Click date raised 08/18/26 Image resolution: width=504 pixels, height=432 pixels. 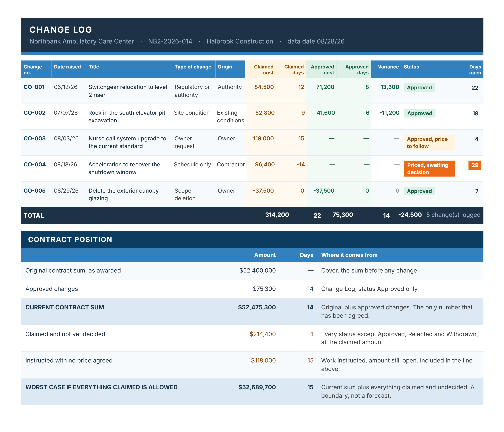(x=65, y=165)
